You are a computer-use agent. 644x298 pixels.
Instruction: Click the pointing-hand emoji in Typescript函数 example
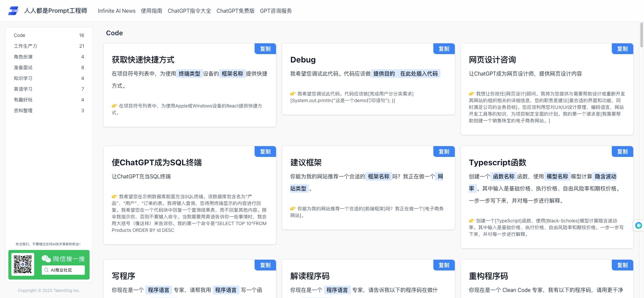[x=472, y=221]
